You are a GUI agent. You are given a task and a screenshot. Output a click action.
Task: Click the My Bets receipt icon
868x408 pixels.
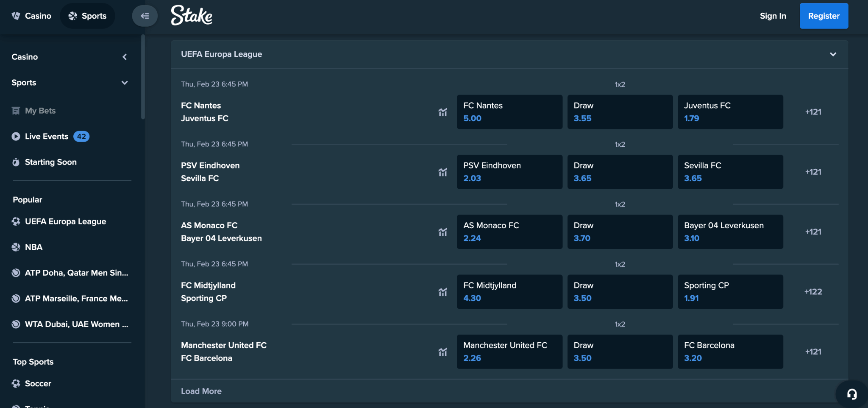(x=16, y=111)
